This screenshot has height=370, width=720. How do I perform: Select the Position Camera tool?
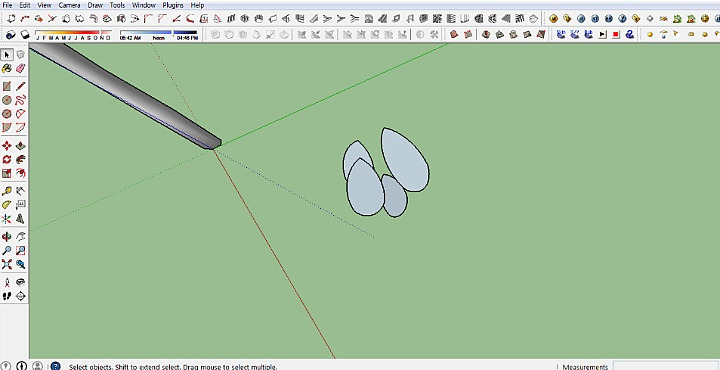7,282
